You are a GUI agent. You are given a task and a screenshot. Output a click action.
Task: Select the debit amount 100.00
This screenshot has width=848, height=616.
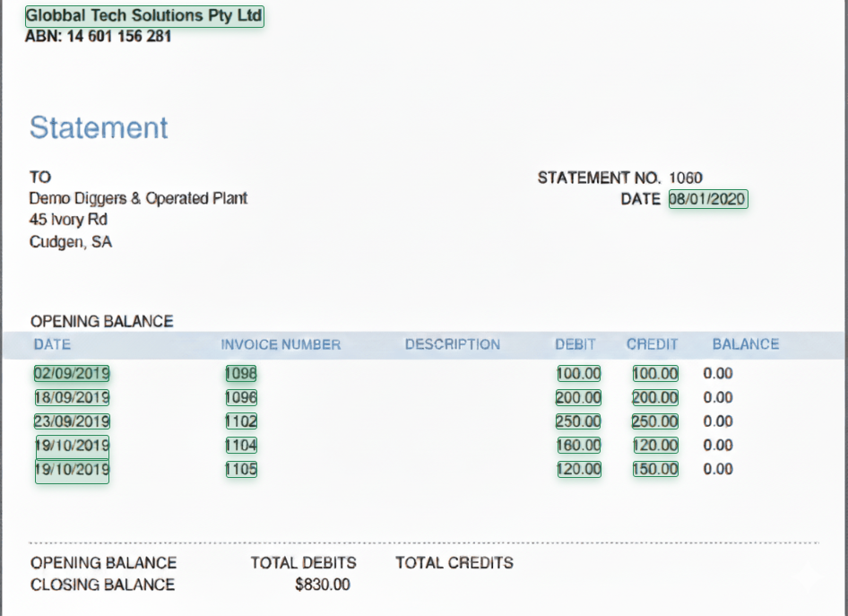coord(579,373)
